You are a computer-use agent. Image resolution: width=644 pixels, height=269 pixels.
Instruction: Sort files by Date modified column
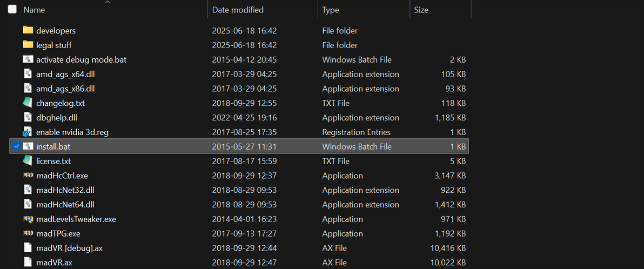point(238,10)
